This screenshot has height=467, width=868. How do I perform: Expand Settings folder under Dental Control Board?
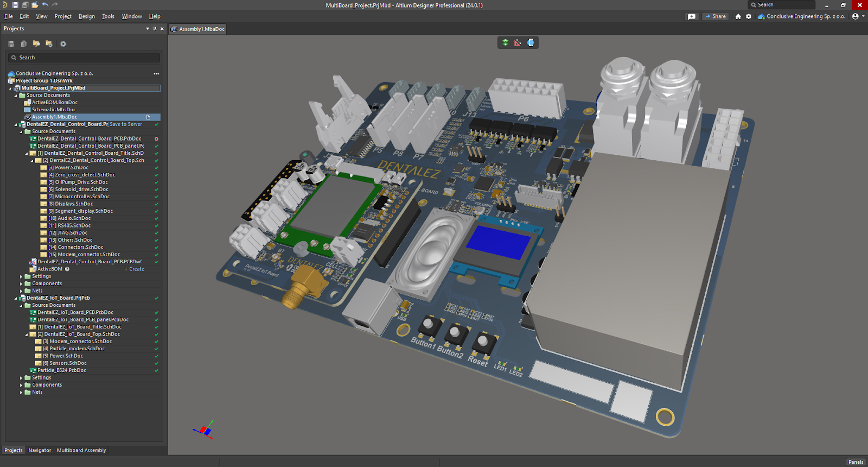click(x=21, y=276)
